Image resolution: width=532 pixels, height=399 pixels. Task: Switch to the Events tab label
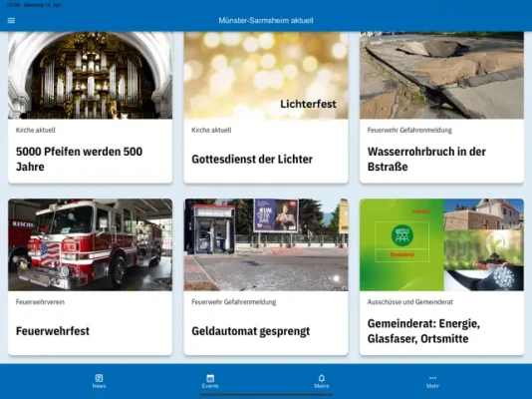pyautogui.click(x=210, y=386)
